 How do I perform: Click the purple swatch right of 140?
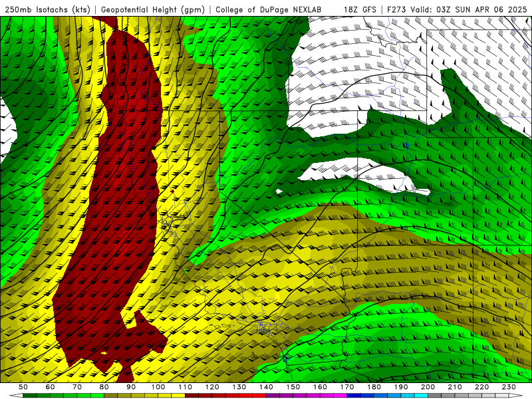click(273, 396)
